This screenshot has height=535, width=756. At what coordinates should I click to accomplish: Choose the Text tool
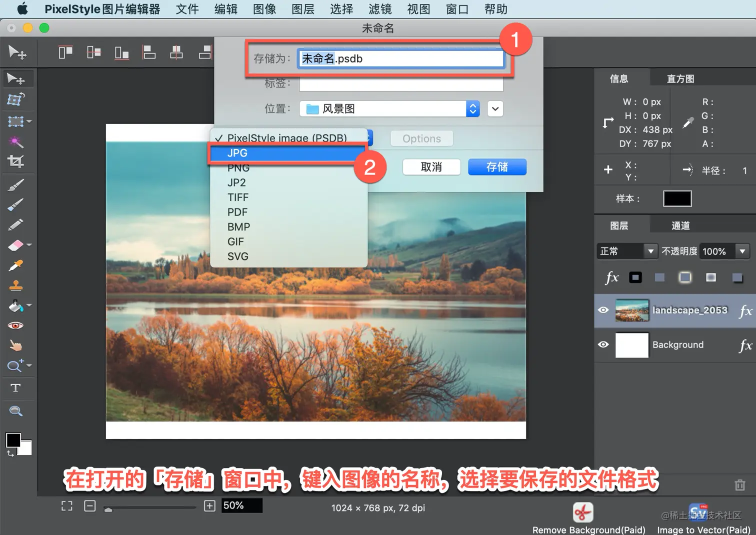15,388
